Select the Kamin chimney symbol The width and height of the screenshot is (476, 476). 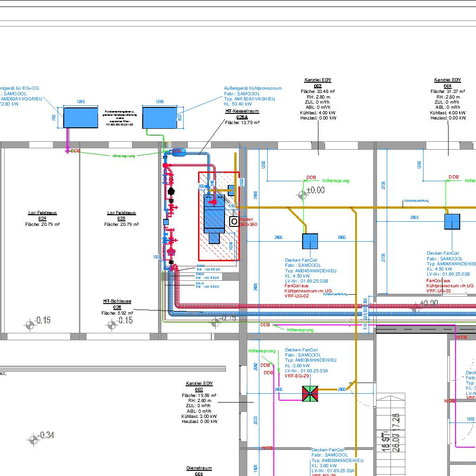tap(234, 222)
